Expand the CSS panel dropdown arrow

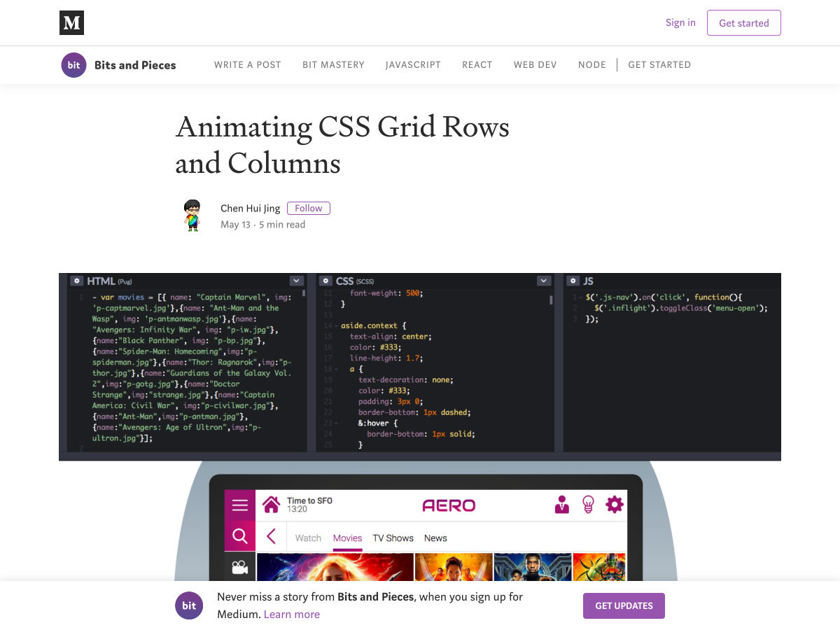544,281
